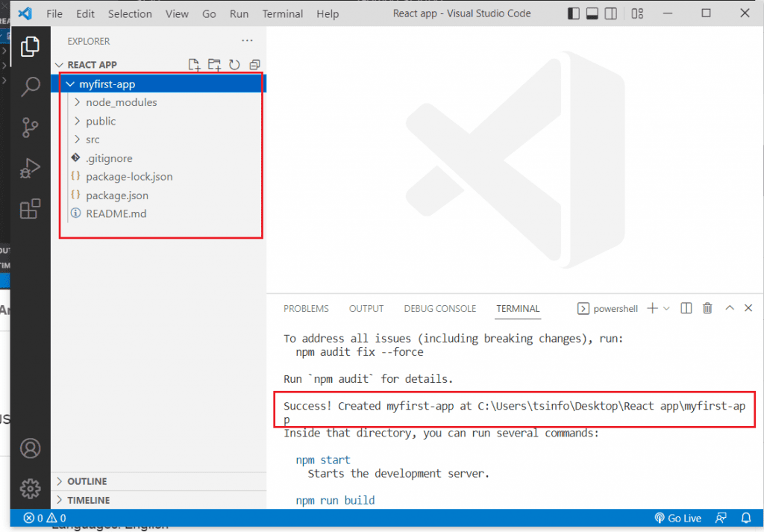Minimize the Visual Studio Code window
Viewport: 764px width, 532px height.
click(668, 13)
